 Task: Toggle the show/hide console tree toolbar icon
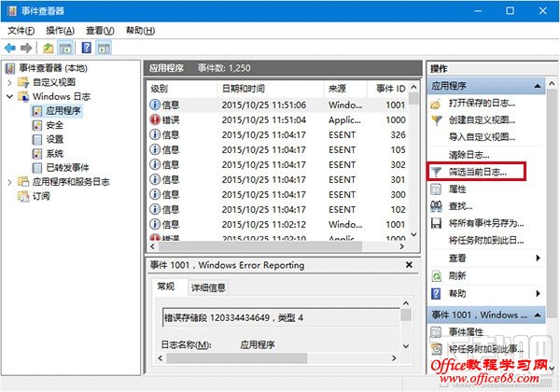pos(65,48)
